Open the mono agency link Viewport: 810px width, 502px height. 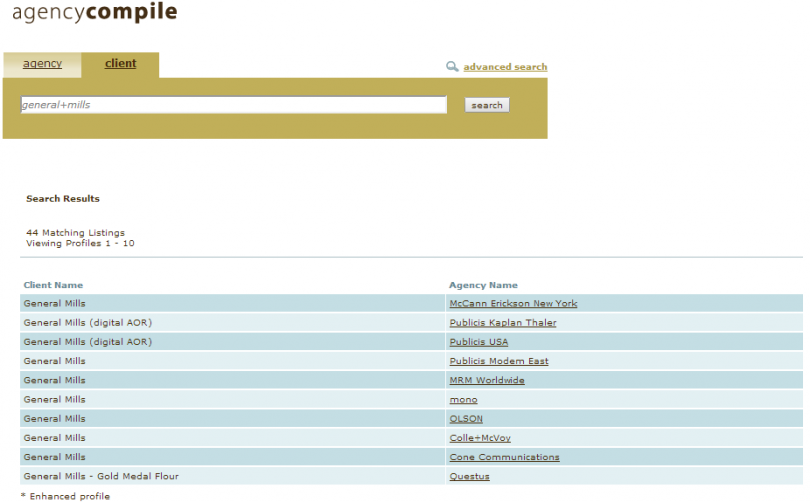tap(463, 400)
